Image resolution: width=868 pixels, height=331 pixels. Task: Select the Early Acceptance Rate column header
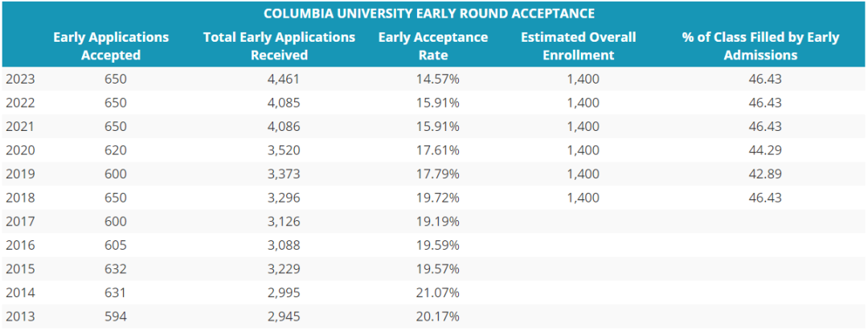[x=433, y=46]
